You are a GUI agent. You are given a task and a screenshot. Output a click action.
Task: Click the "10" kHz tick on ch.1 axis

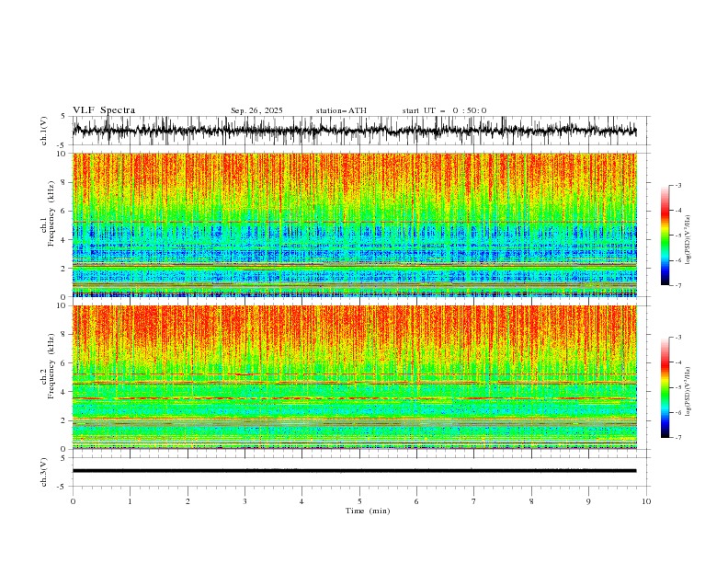(63, 154)
